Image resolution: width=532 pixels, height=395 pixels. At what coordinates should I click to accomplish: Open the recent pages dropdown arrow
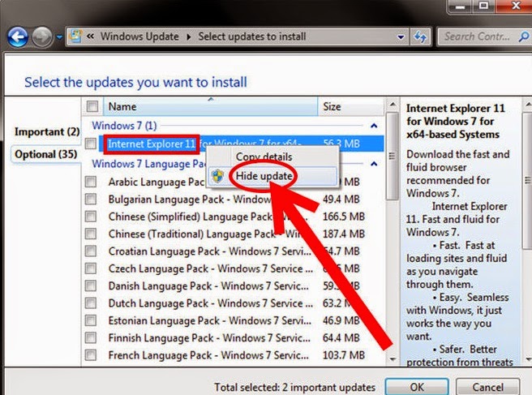point(59,36)
